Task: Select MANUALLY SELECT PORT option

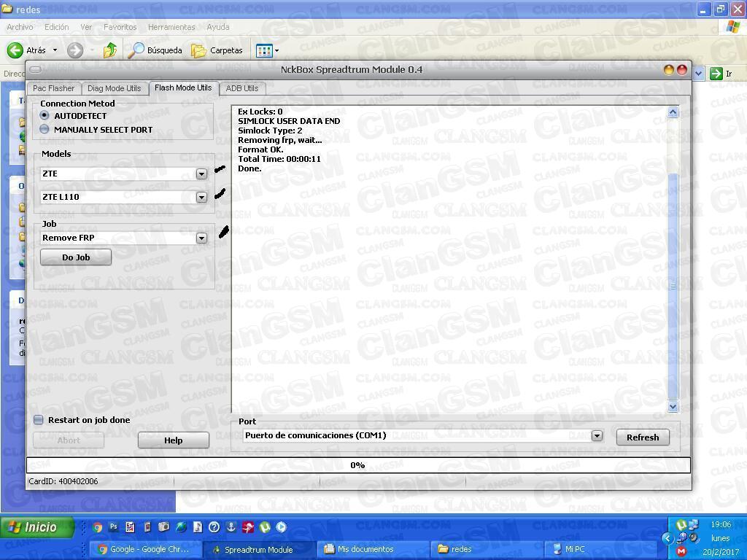Action: pyautogui.click(x=44, y=129)
